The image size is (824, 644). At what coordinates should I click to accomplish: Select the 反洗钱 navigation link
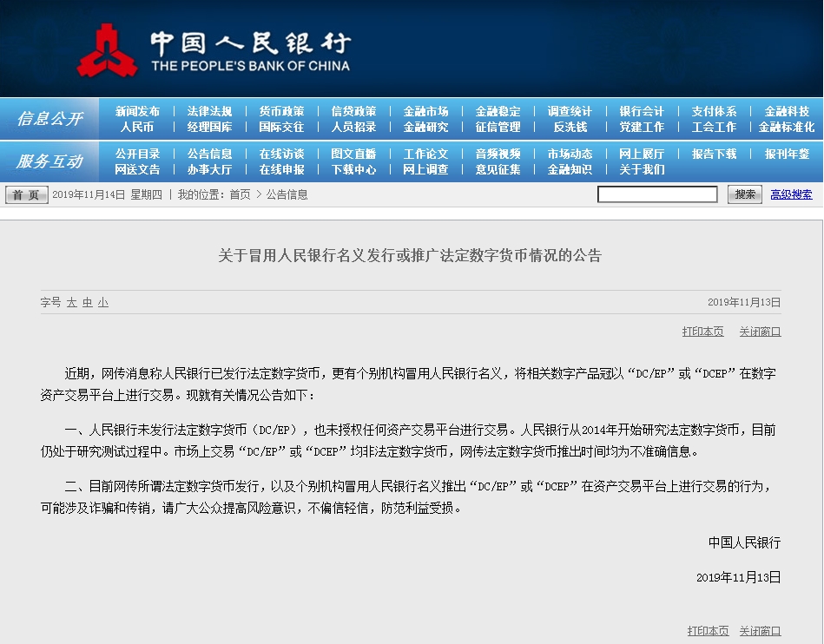(570, 128)
